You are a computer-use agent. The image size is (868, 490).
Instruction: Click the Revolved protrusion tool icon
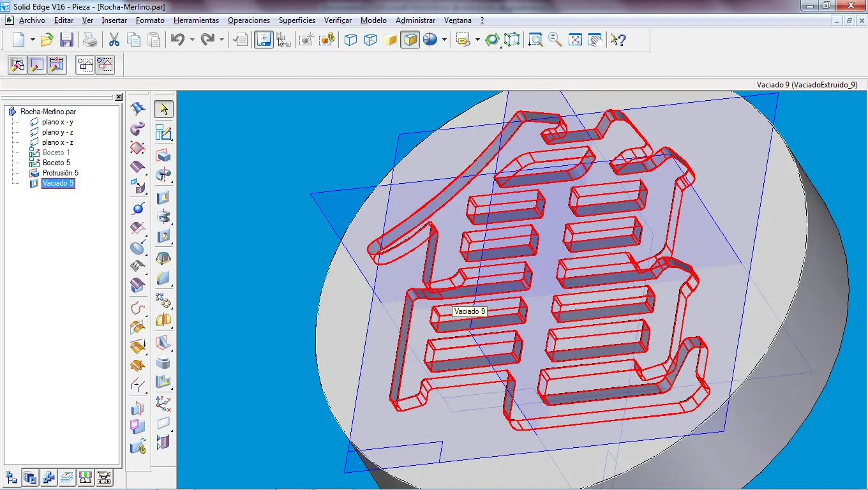(164, 175)
